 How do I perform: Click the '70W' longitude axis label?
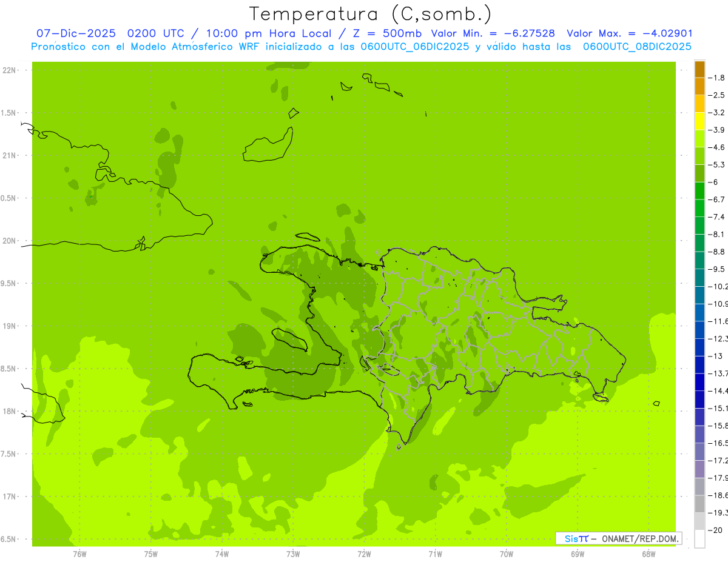pos(507,554)
